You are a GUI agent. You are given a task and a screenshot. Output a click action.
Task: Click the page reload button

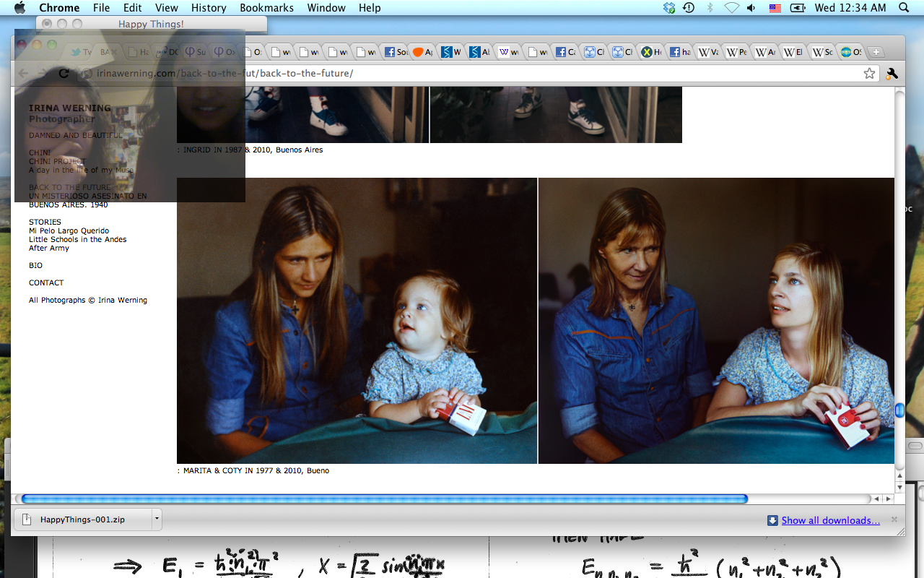click(64, 74)
